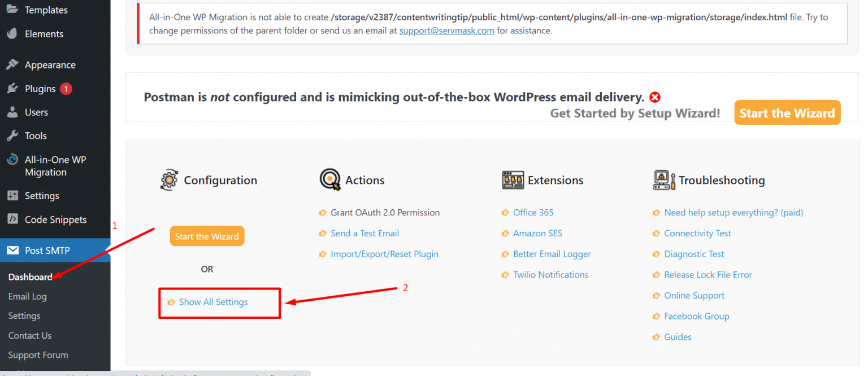
Task: Click the Send a Test Email link
Action: click(364, 233)
